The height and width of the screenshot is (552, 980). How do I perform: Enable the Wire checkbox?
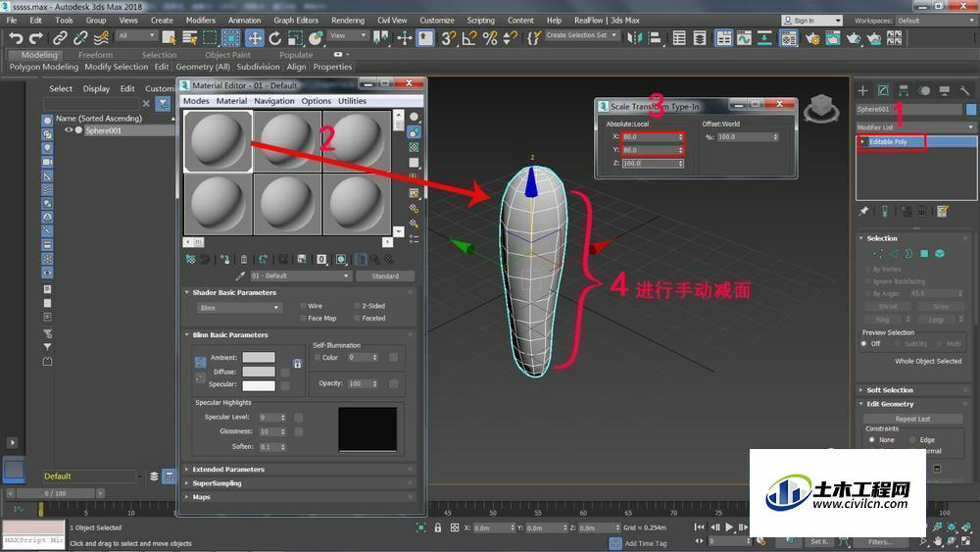click(303, 306)
